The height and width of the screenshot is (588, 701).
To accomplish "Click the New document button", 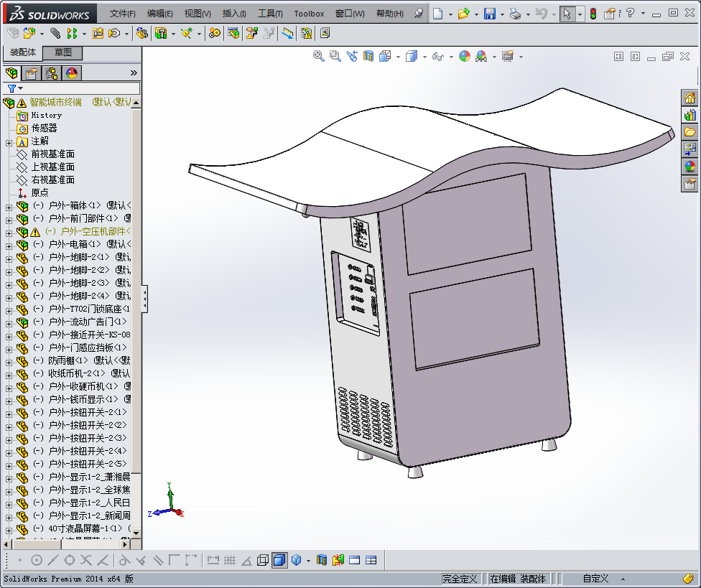I will [437, 14].
